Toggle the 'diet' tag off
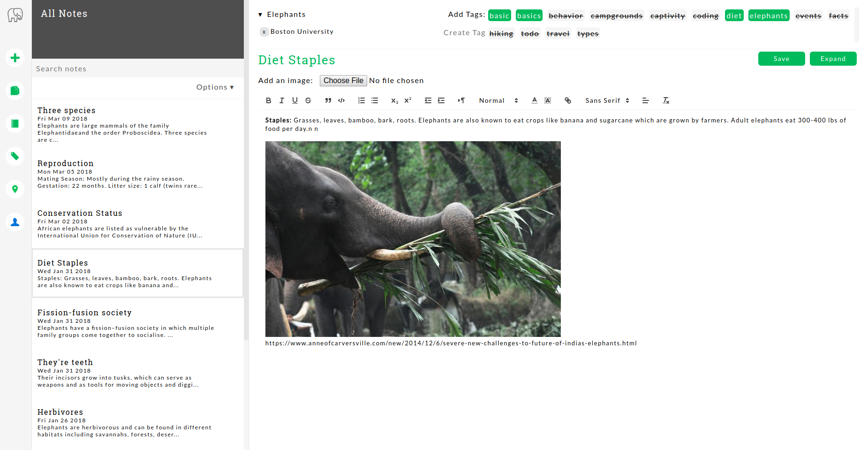The image size is (868, 450). pyautogui.click(x=734, y=15)
